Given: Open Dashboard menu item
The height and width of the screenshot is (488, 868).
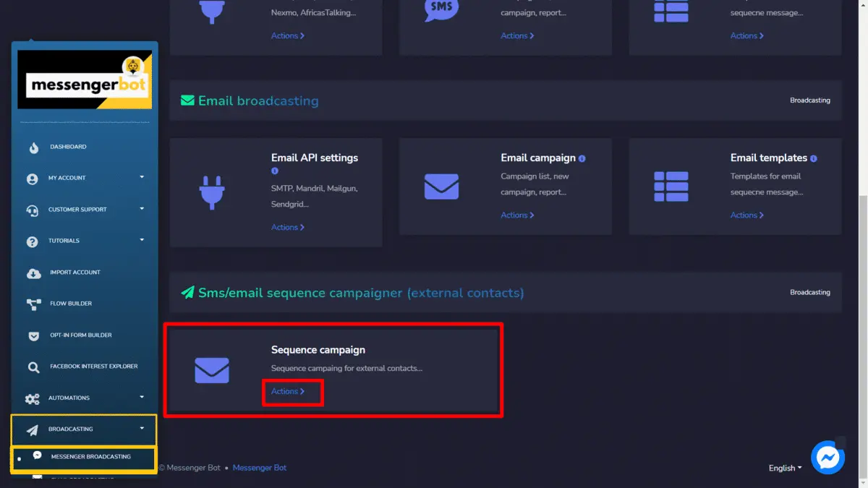Looking at the screenshot, I should tap(68, 147).
